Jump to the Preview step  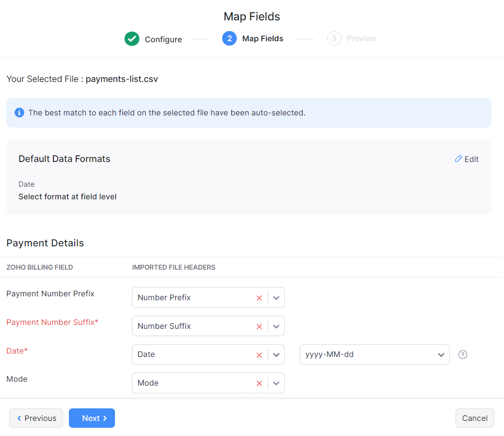pyautogui.click(x=360, y=38)
